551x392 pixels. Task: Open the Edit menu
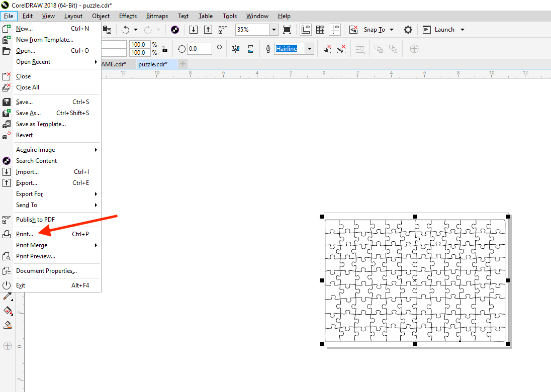[x=28, y=16]
